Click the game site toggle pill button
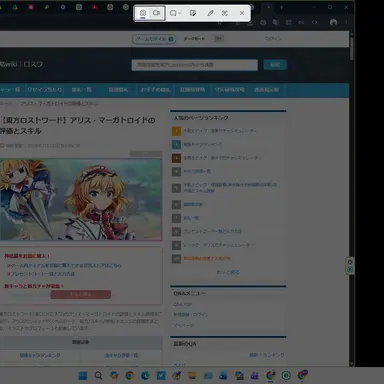The image size is (384, 384). click(154, 39)
